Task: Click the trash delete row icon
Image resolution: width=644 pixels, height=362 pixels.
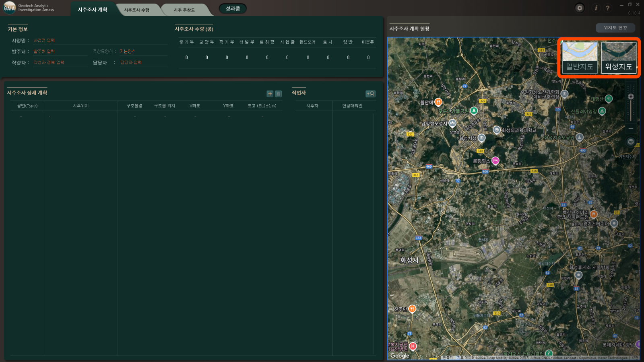Action: pyautogui.click(x=278, y=94)
